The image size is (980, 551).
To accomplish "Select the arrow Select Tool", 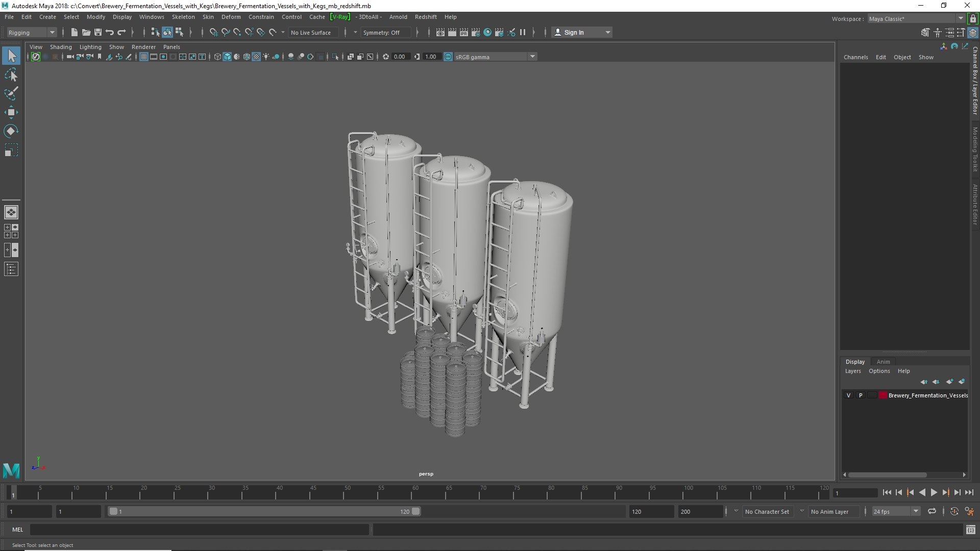I will pos(11,56).
